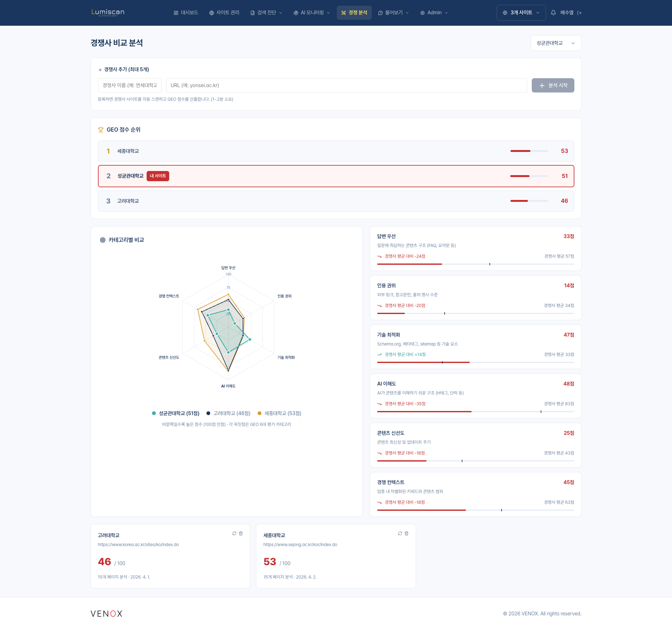Refresh the 고려대학교 competitor card
Screen dimensions: 672x630
click(x=234, y=533)
